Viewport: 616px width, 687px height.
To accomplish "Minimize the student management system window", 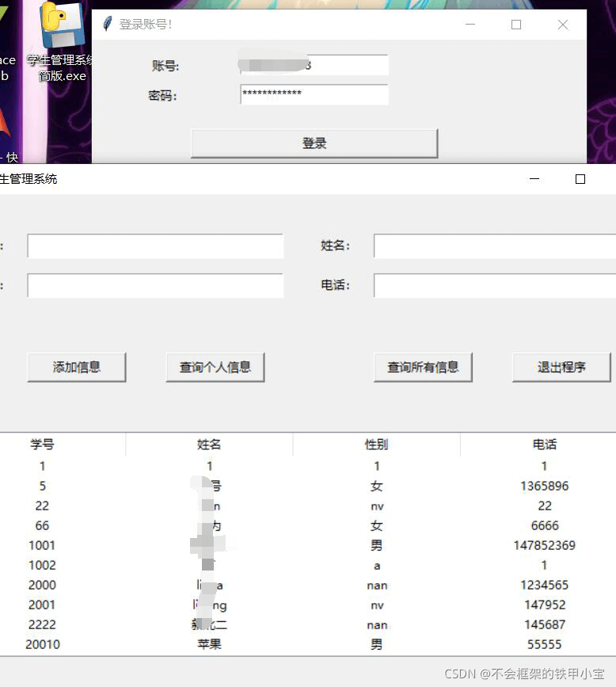I will 534,179.
